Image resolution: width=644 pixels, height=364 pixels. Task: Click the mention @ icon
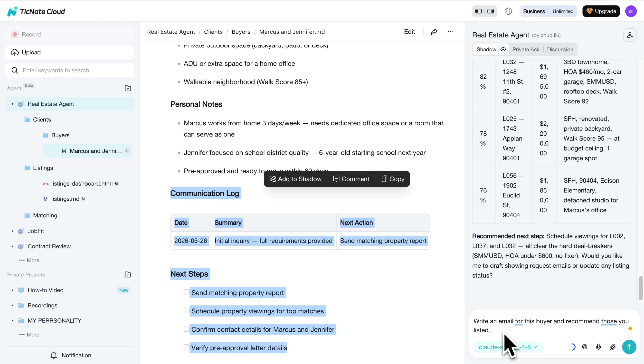point(585,347)
